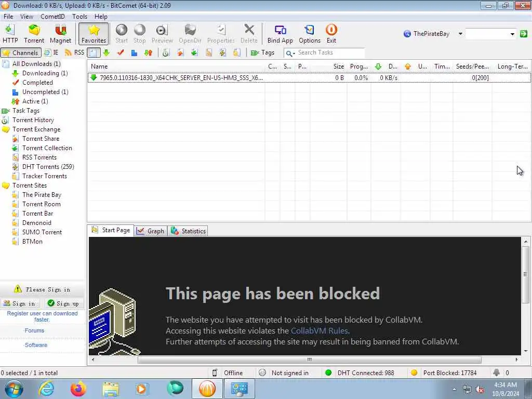This screenshot has width=532, height=399.
Task: Add a Magnet link from toolbar
Action: point(60,34)
